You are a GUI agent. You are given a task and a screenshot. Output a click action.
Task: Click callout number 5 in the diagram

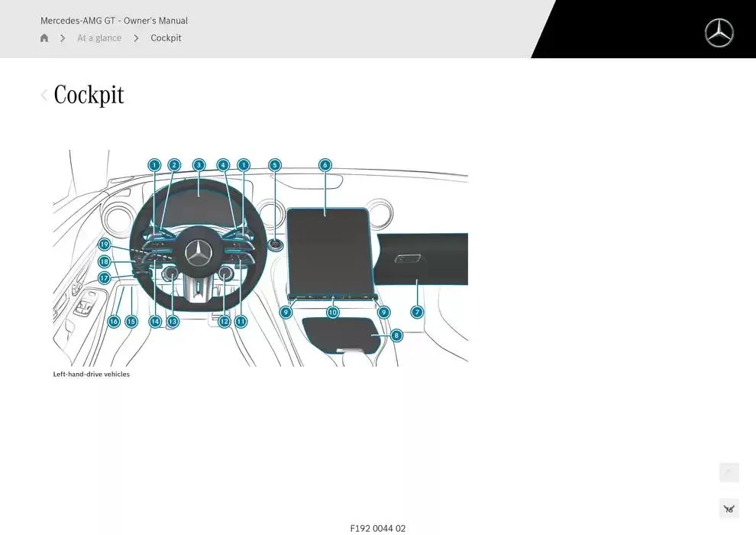(x=275, y=165)
